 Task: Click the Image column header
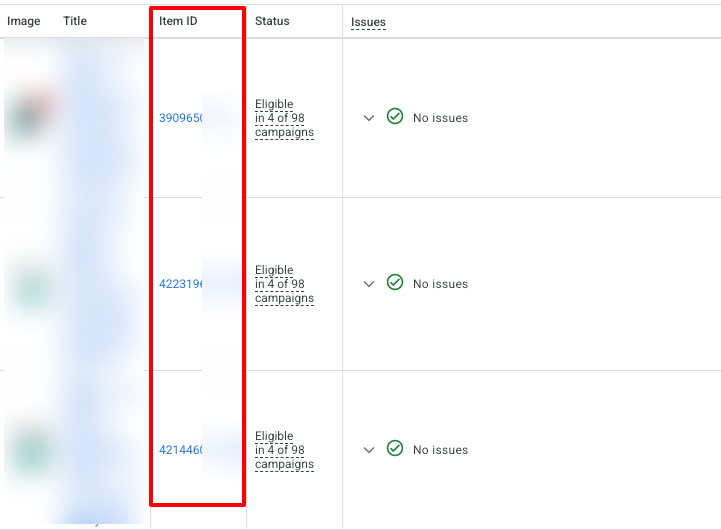click(x=23, y=21)
